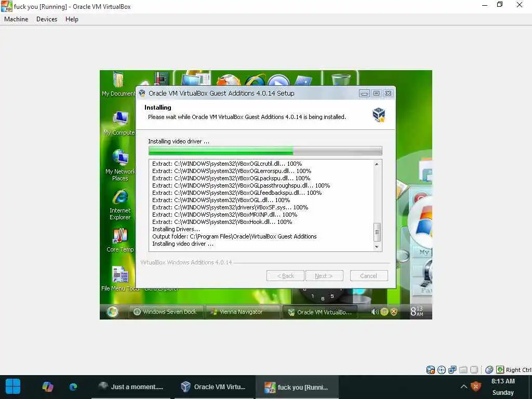532x399 pixels.
Task: Select 'Output folder' log line
Action: click(x=234, y=236)
